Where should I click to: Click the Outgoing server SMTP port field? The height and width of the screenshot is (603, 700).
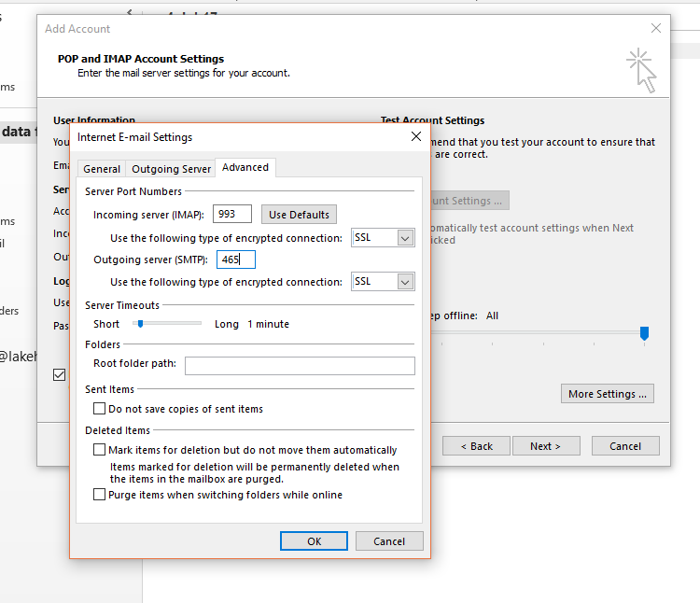tap(236, 260)
